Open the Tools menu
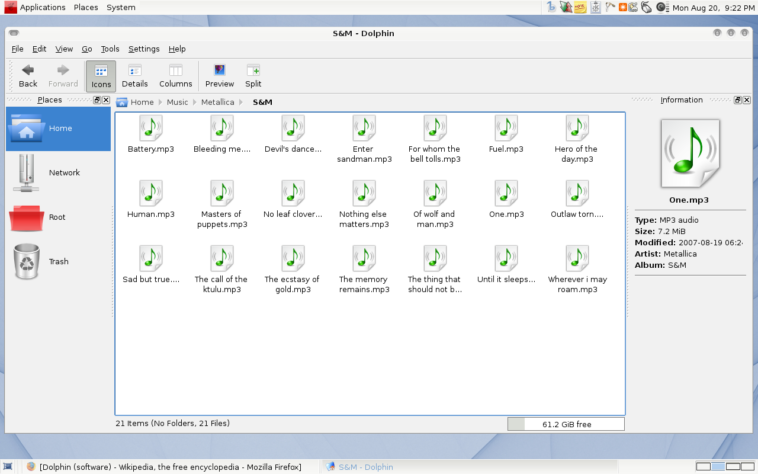 pos(110,49)
